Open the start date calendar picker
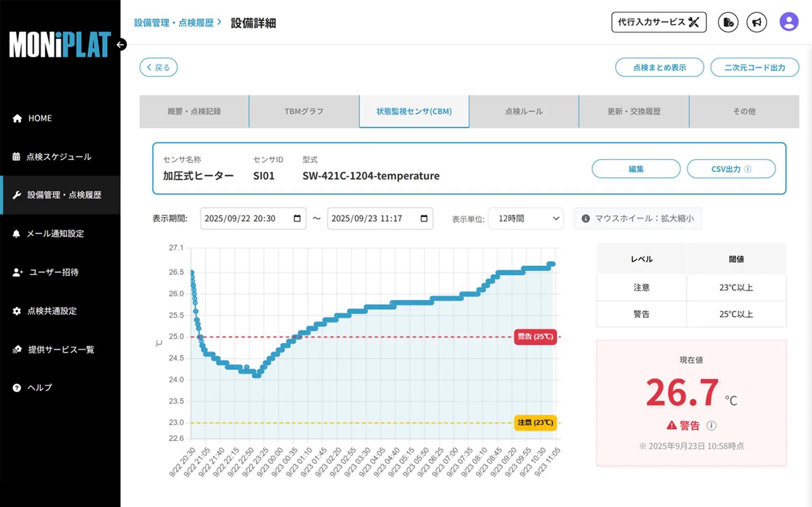 pyautogui.click(x=297, y=218)
